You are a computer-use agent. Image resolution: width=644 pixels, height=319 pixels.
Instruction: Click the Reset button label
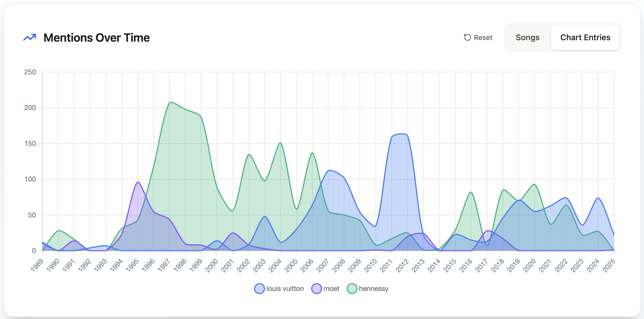click(x=483, y=38)
